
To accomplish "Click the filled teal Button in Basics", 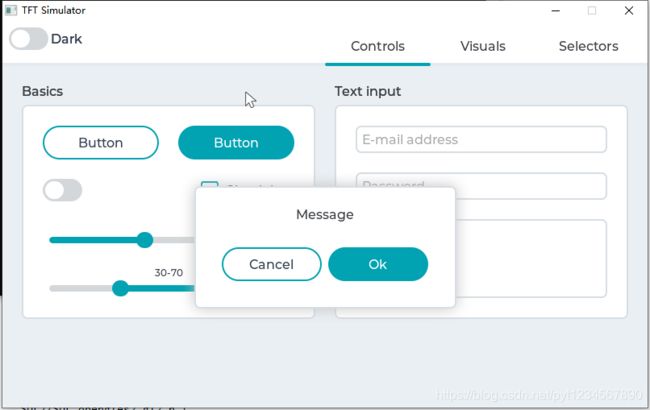I will tap(236, 143).
